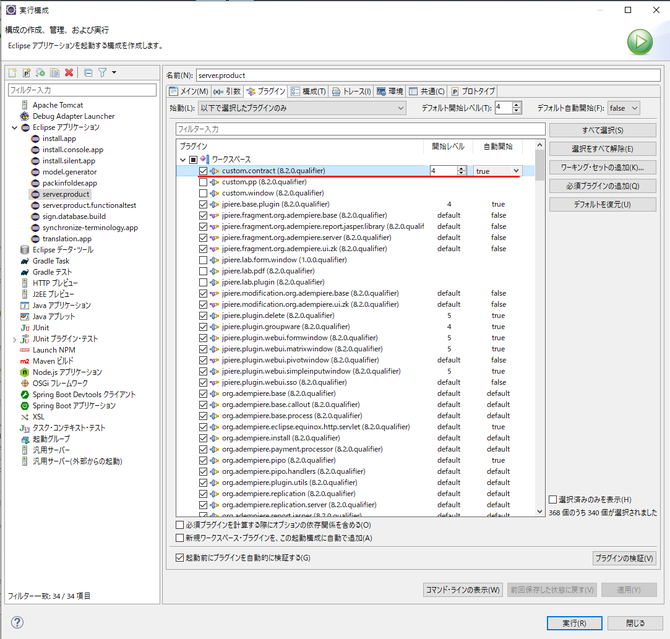Click 必須プラグインの追加 button
This screenshot has width=670, height=639.
pyautogui.click(x=602, y=186)
